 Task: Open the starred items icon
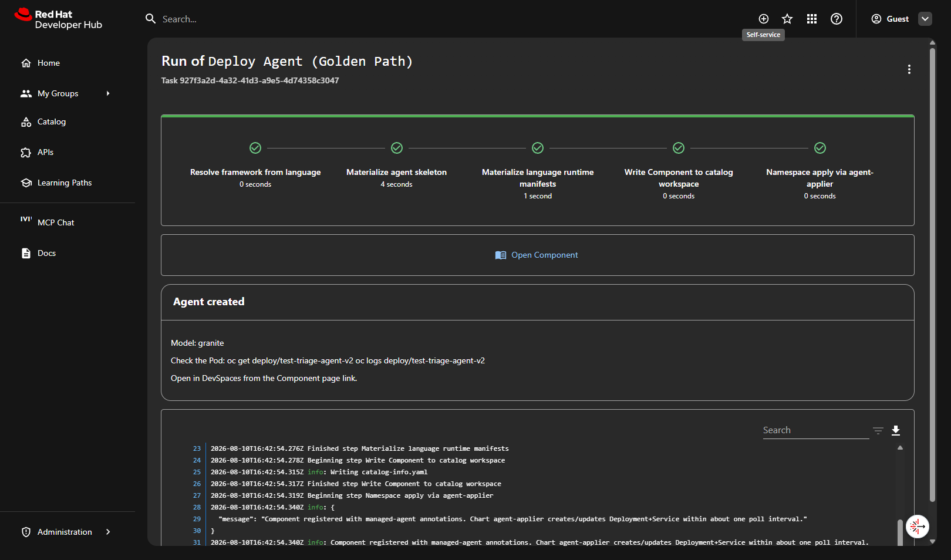coord(787,19)
